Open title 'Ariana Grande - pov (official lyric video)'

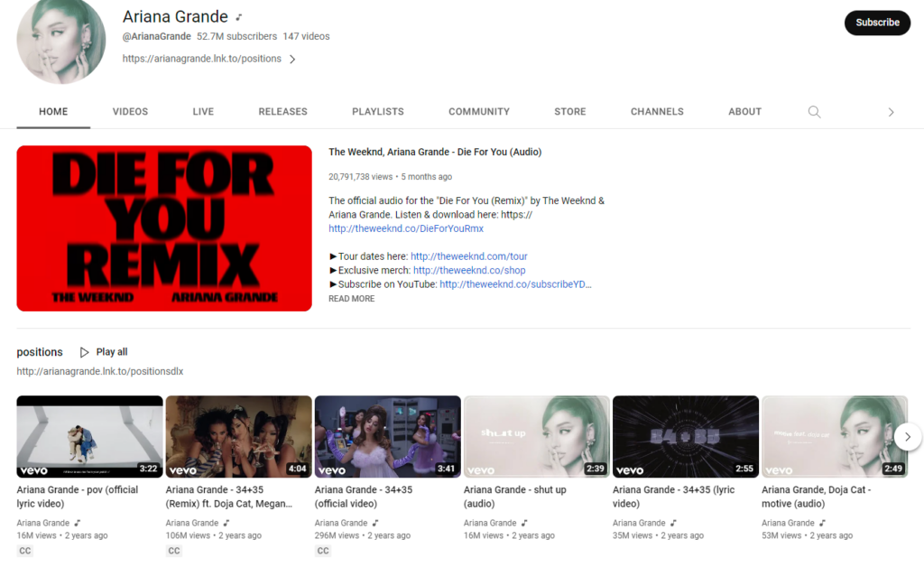(78, 497)
